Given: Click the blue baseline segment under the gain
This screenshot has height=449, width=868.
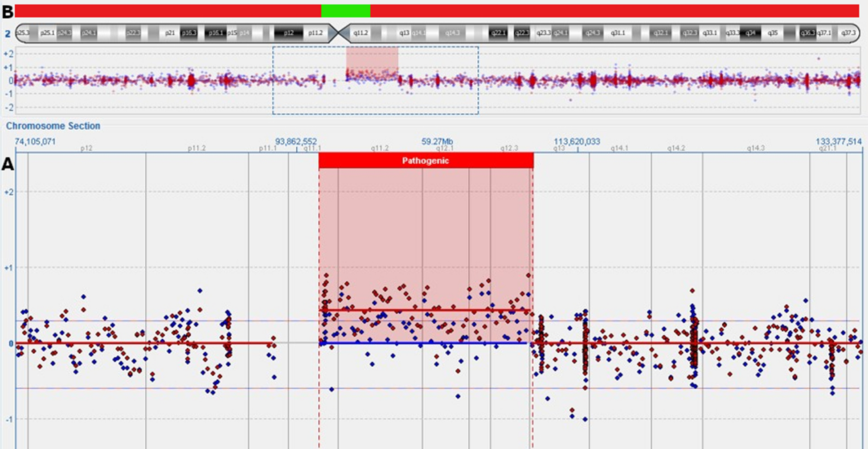Looking at the screenshot, I should (x=423, y=343).
